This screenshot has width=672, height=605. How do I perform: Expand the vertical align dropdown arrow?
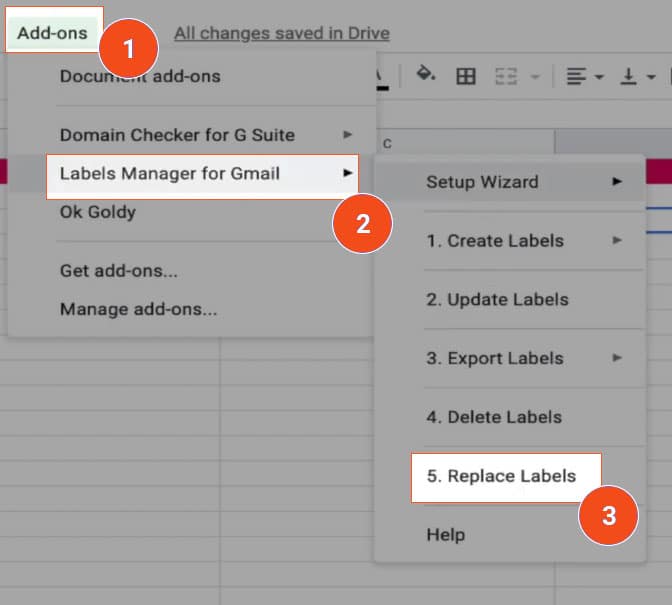click(651, 77)
